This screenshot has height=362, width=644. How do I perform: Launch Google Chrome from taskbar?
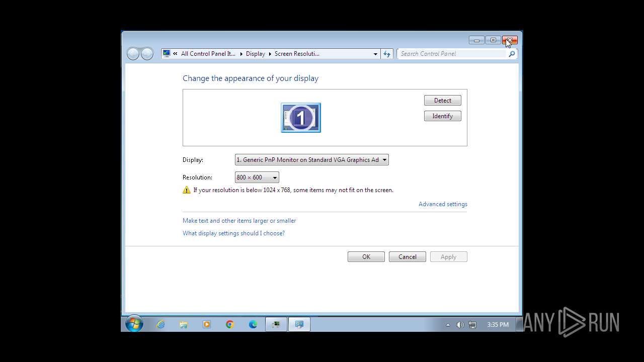pos(230,324)
